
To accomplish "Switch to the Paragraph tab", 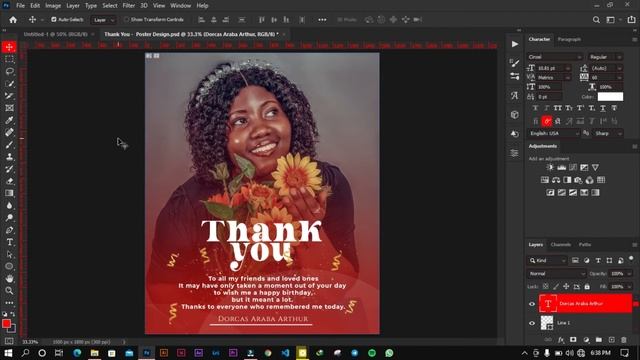I will pos(569,40).
